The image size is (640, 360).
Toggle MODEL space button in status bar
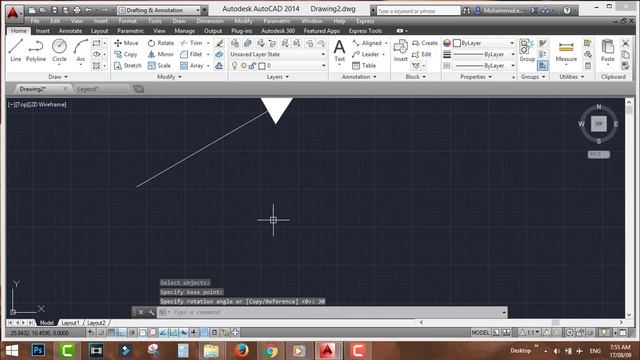click(x=480, y=333)
